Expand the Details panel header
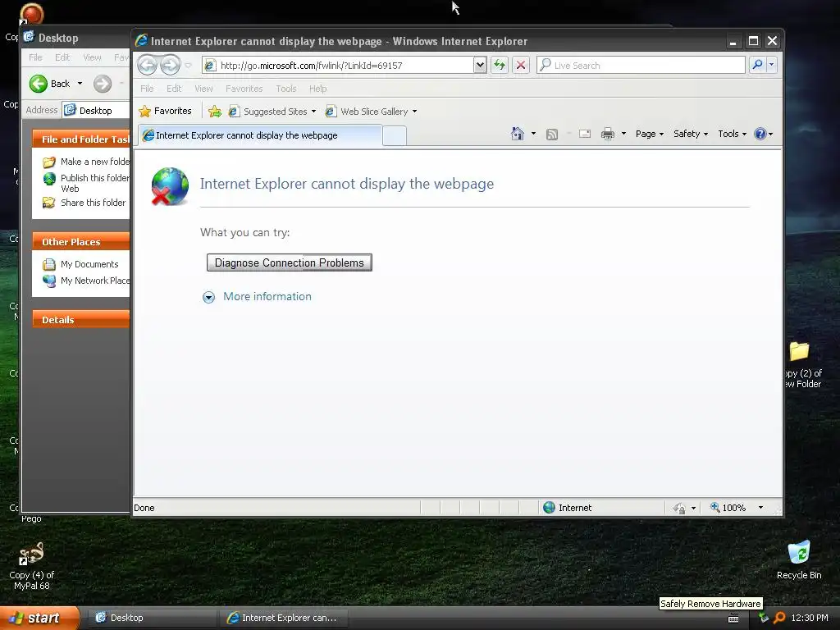This screenshot has height=630, width=840. click(81, 319)
